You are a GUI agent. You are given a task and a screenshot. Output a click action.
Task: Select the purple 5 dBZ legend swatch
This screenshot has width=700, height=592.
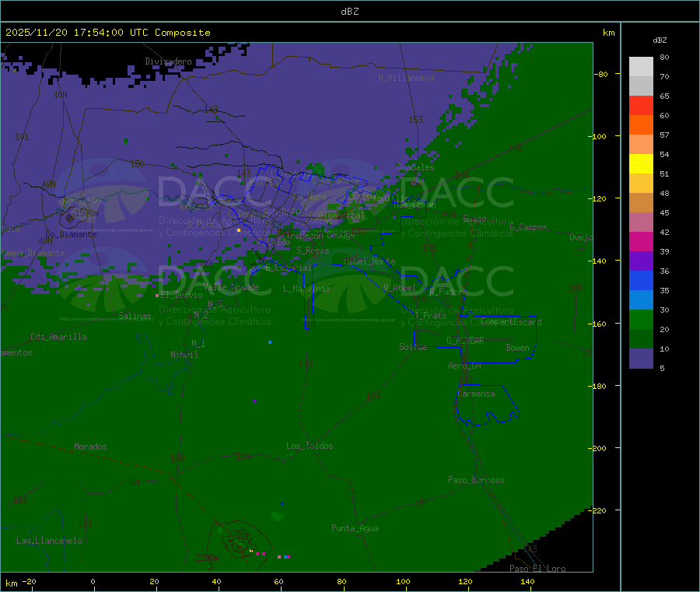[641, 359]
